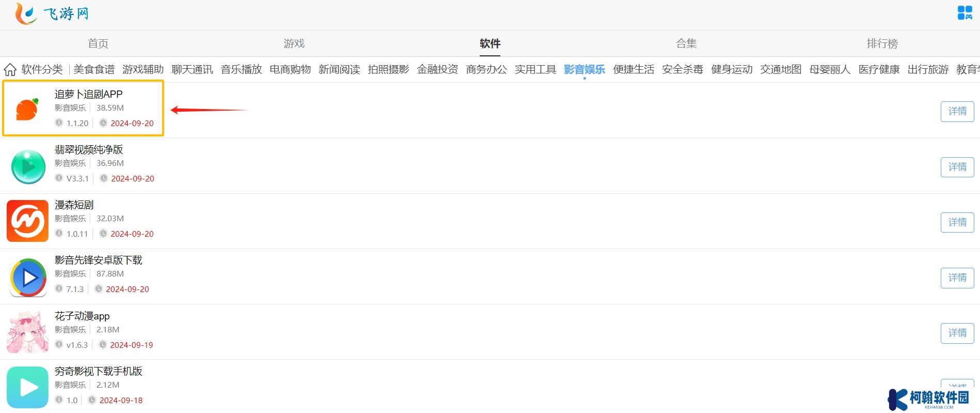The width and height of the screenshot is (980, 413).
Task: Open the 排行榜 tab
Action: pyautogui.click(x=882, y=43)
